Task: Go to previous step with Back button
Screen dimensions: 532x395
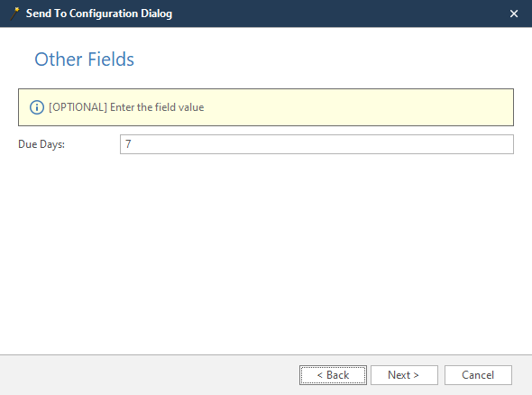Action: click(333, 375)
